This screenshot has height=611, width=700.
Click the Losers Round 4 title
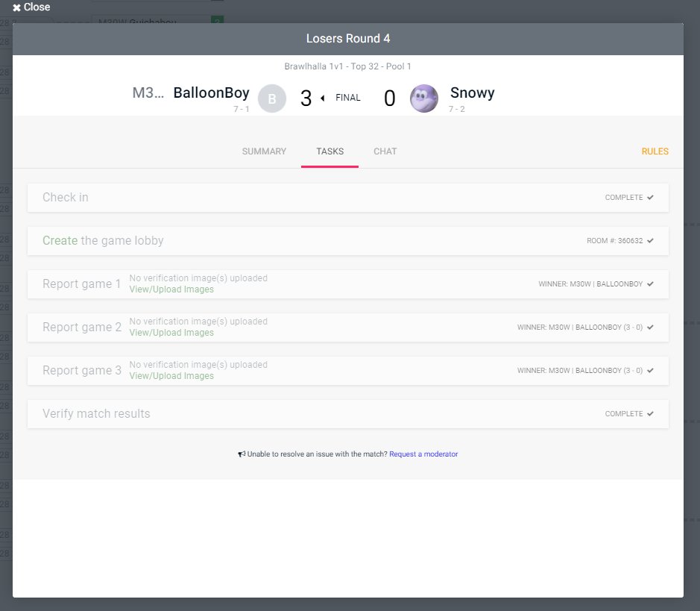(x=348, y=39)
